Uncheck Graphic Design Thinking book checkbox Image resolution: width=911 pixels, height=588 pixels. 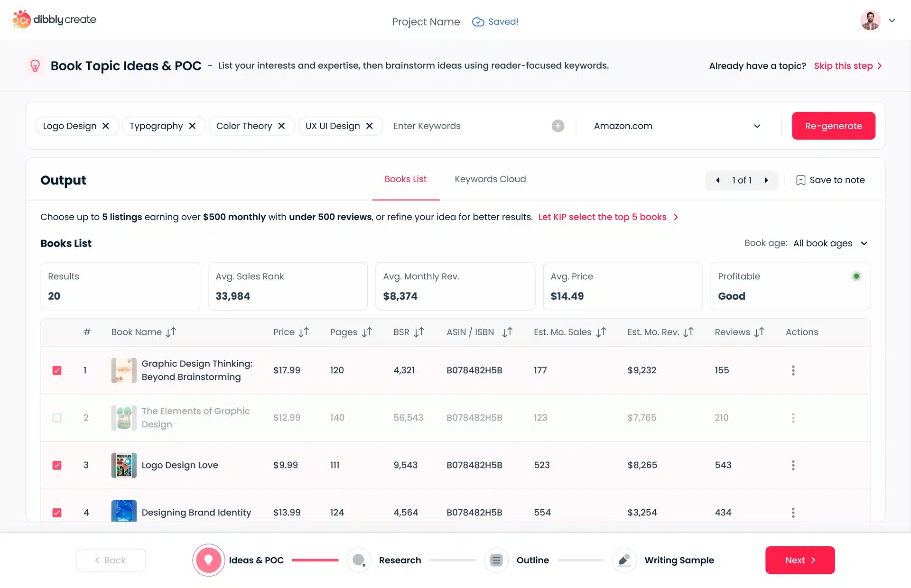tap(57, 370)
